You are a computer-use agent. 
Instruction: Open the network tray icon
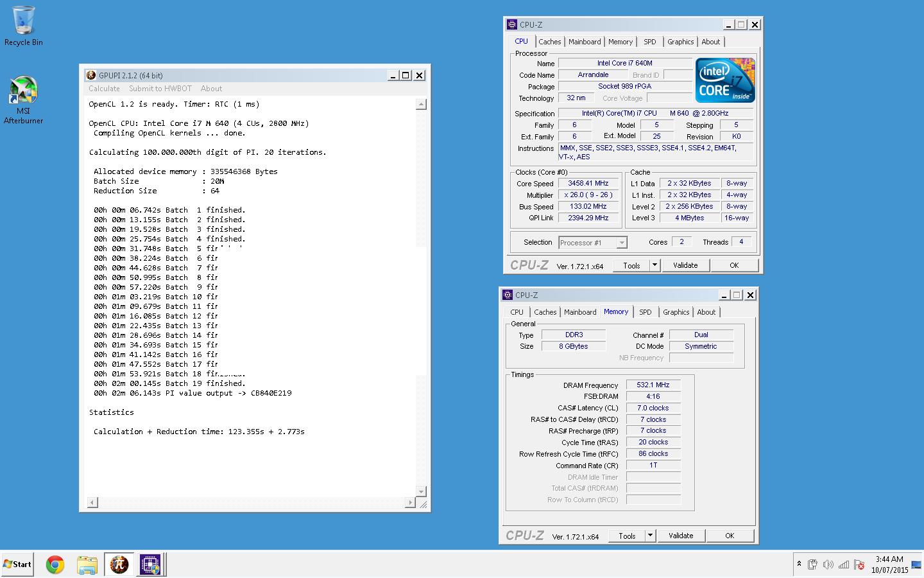(x=844, y=565)
